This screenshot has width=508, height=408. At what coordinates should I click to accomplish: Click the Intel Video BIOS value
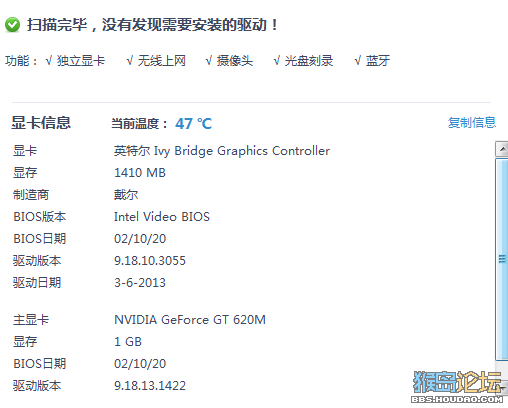162,217
